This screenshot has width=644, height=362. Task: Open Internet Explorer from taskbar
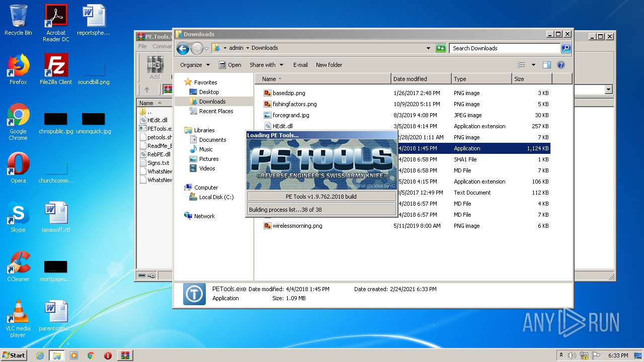pyautogui.click(x=40, y=355)
